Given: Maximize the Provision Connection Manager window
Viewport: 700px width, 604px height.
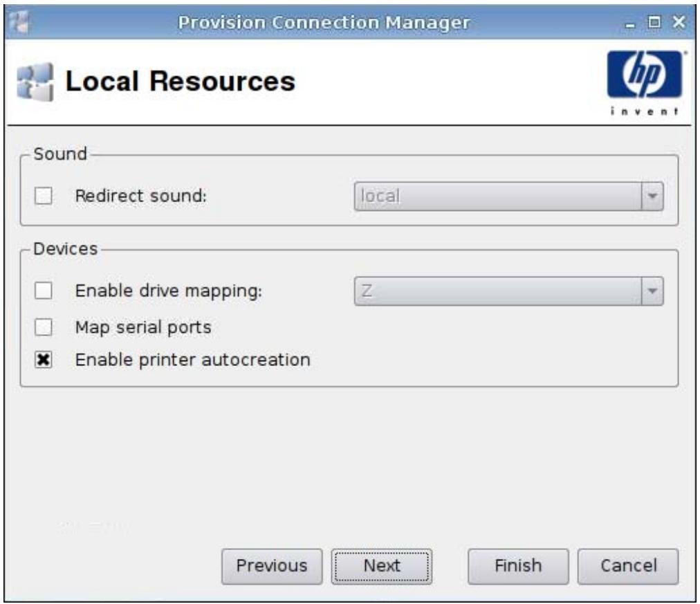Looking at the screenshot, I should pos(654,22).
